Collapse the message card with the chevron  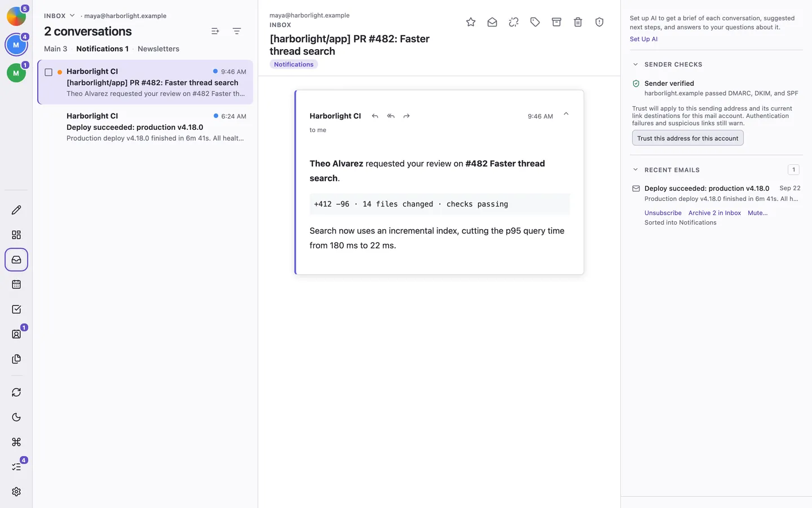[x=566, y=114]
